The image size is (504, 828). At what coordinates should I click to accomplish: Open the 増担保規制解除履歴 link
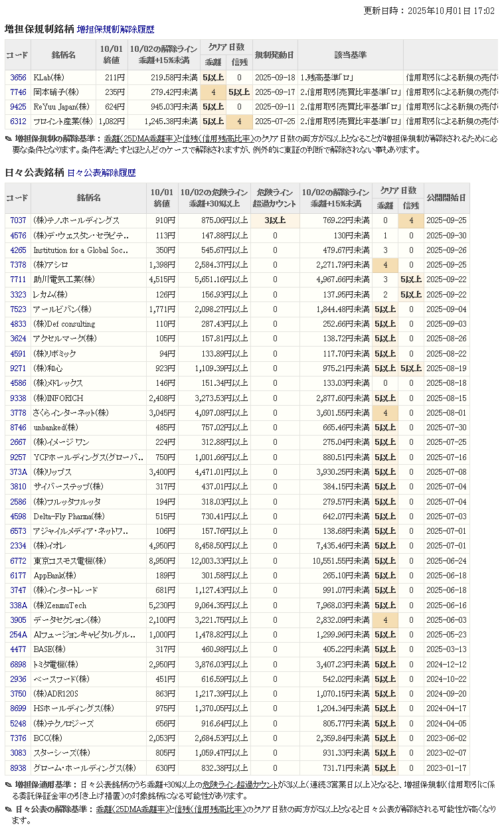coord(116,29)
